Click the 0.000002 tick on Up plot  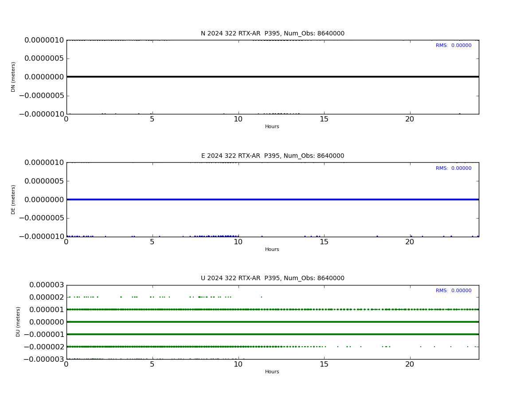click(x=47, y=297)
